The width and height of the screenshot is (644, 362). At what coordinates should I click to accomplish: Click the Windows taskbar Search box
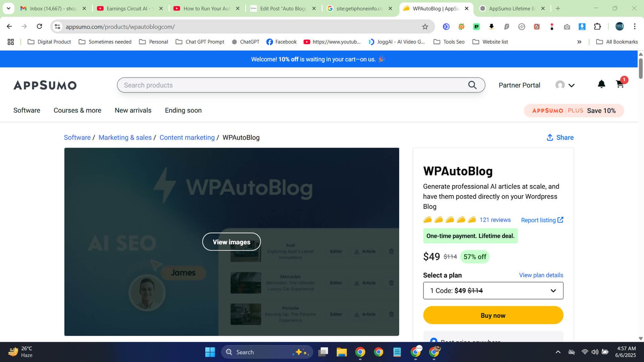tap(267, 352)
